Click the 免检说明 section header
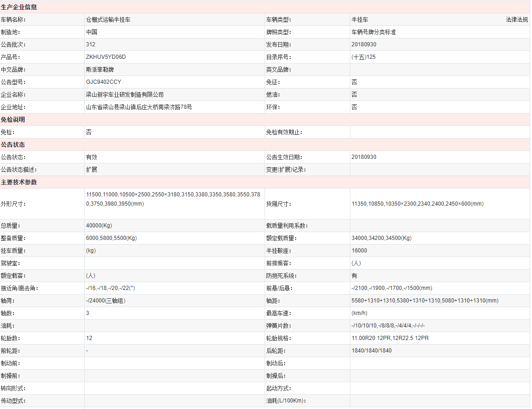This screenshot has width=532, height=409. pyautogui.click(x=13, y=120)
